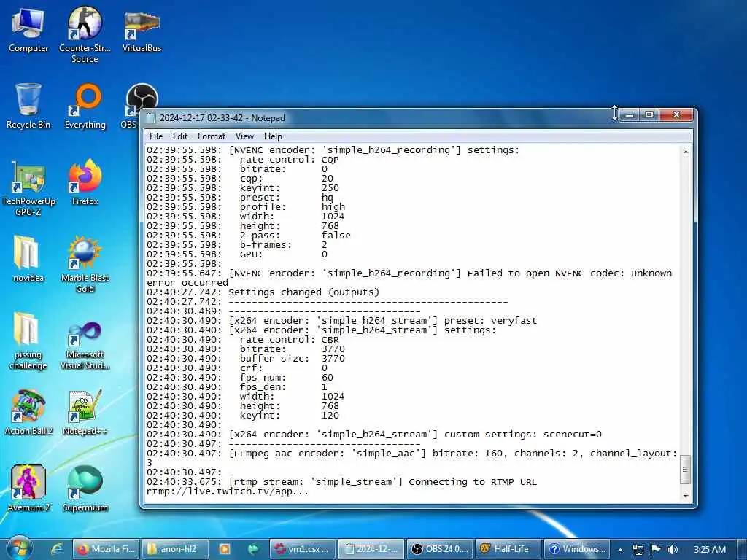
Task: Close the Notepad window
Action: point(676,115)
